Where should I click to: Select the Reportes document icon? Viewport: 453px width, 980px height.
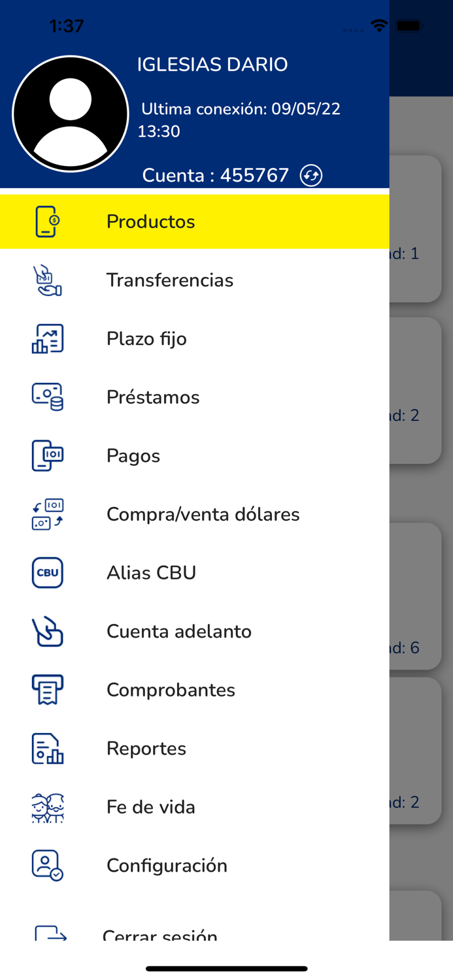[x=47, y=749]
